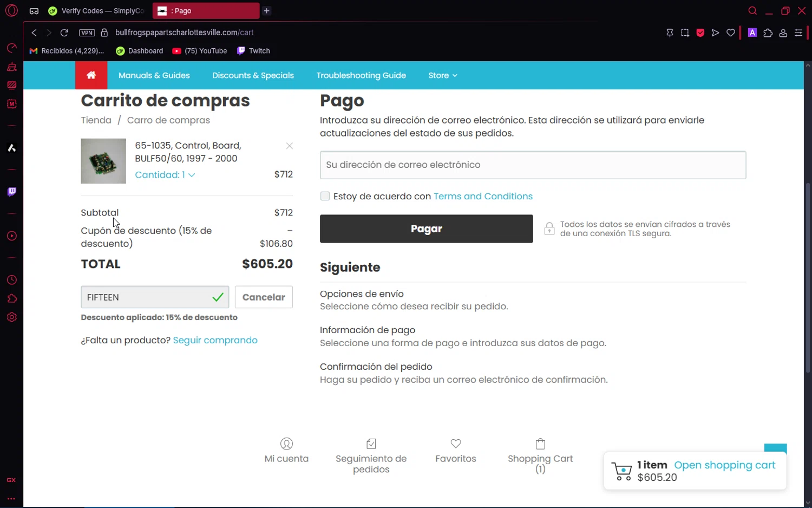Open the Opera GX main menu logo
812x508 pixels.
pyautogui.click(x=11, y=10)
